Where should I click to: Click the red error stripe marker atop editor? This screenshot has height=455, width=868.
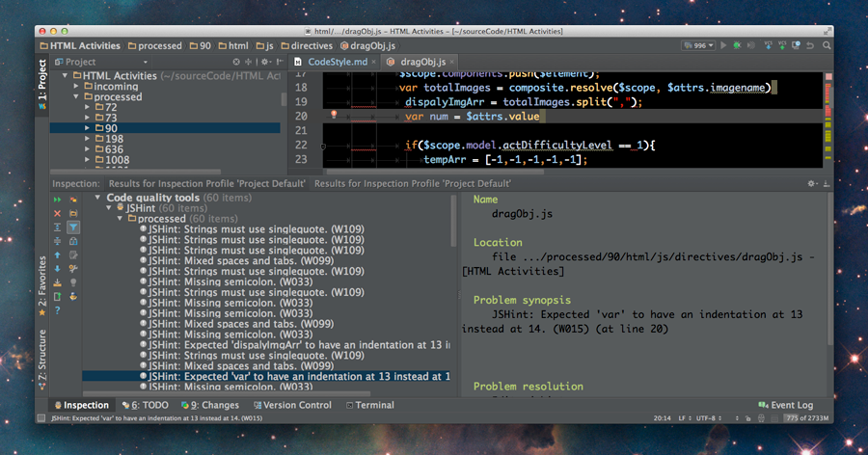coord(828,76)
